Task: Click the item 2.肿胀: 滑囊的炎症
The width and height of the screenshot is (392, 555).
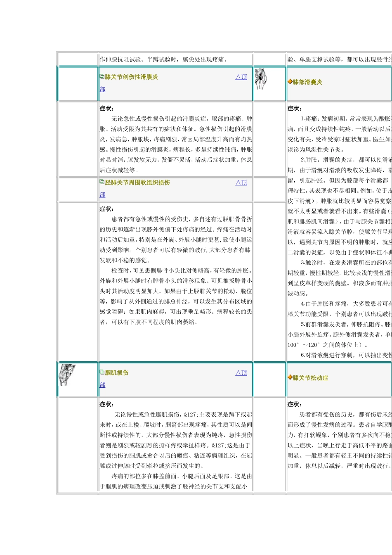Action: [340, 206]
